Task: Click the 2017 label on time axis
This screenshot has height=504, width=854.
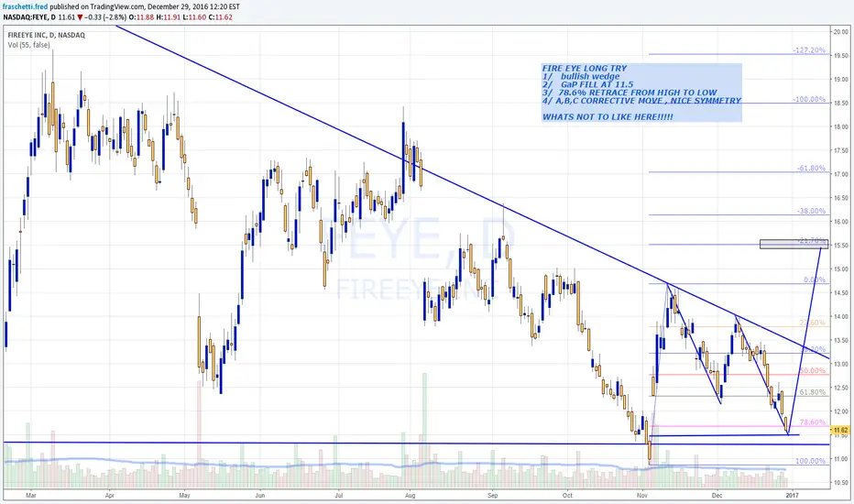Action: pyautogui.click(x=791, y=495)
